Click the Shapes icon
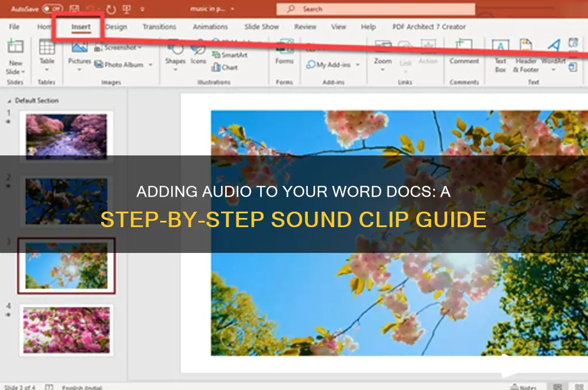 coord(175,48)
